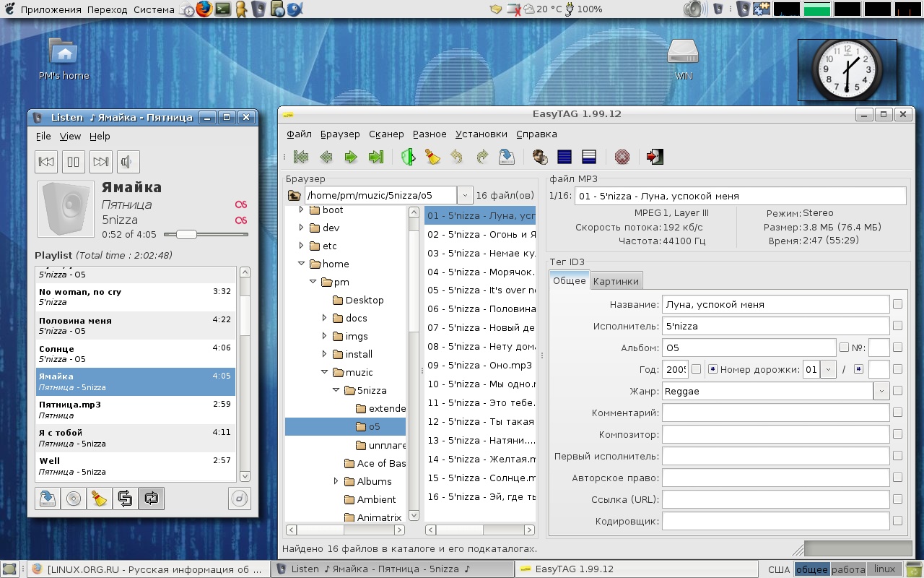Screen dimensions: 924x578
Task: Go to first file in EasyTAG toolbar
Action: click(302, 157)
